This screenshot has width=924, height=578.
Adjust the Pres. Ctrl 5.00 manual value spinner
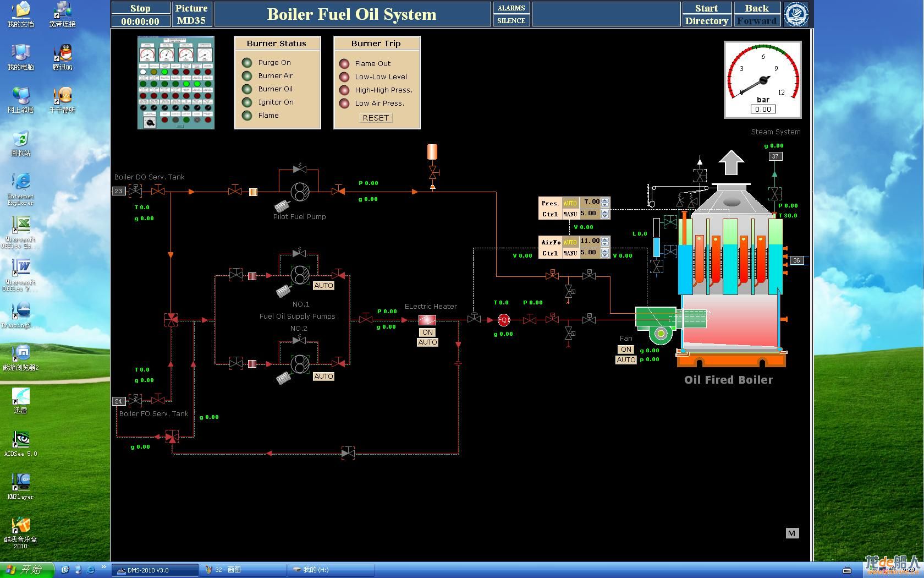click(x=605, y=214)
